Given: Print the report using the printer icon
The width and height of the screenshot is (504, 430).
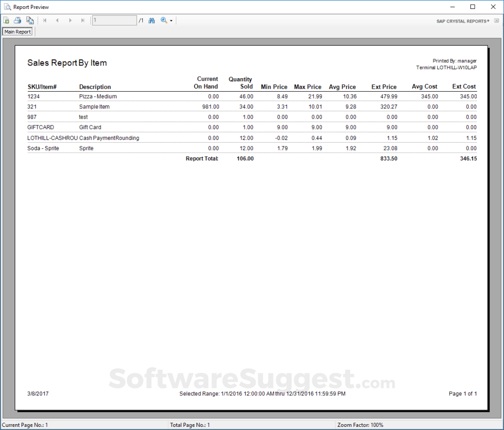Looking at the screenshot, I should [17, 20].
